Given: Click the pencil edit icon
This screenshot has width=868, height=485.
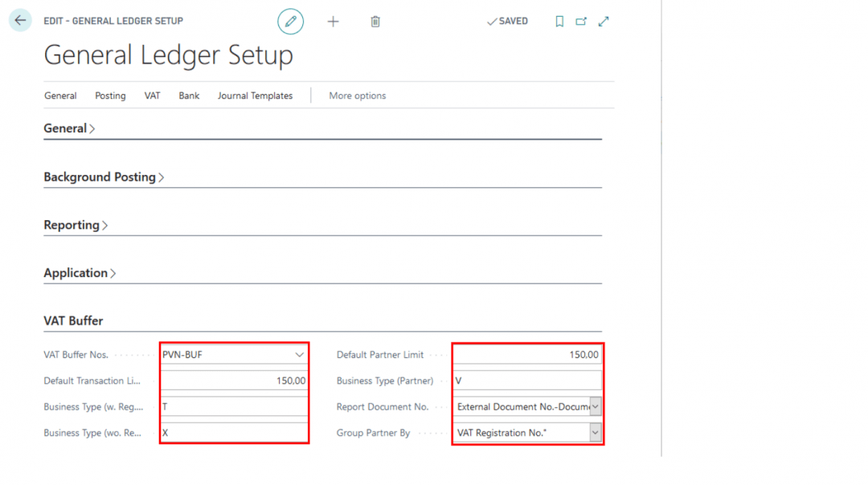Looking at the screenshot, I should point(291,22).
